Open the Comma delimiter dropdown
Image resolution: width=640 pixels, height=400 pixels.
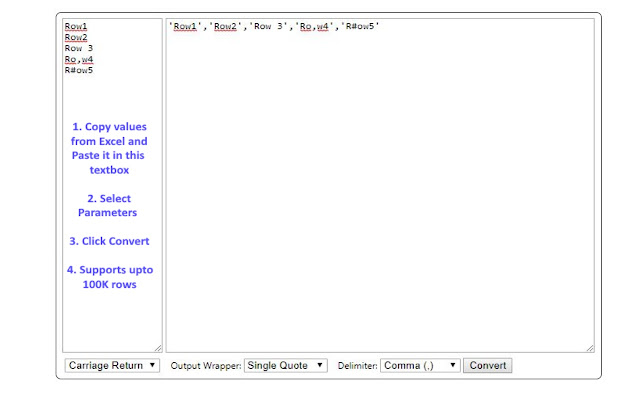pos(420,365)
